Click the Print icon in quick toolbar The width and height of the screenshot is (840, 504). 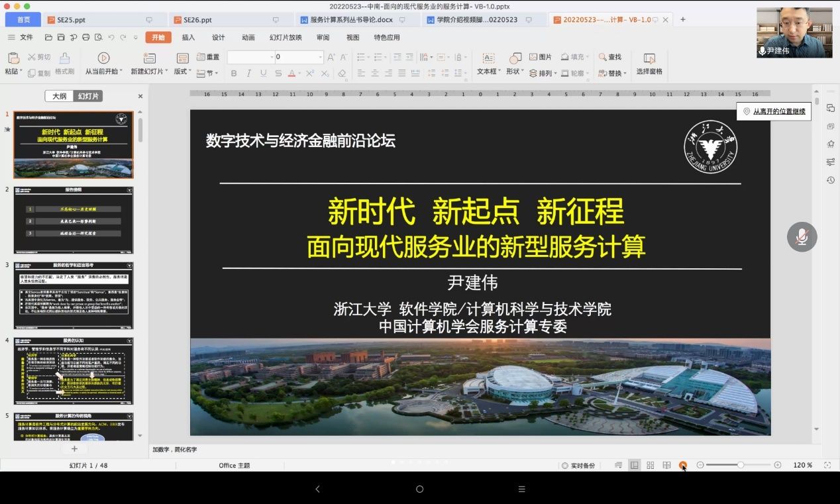click(x=85, y=38)
